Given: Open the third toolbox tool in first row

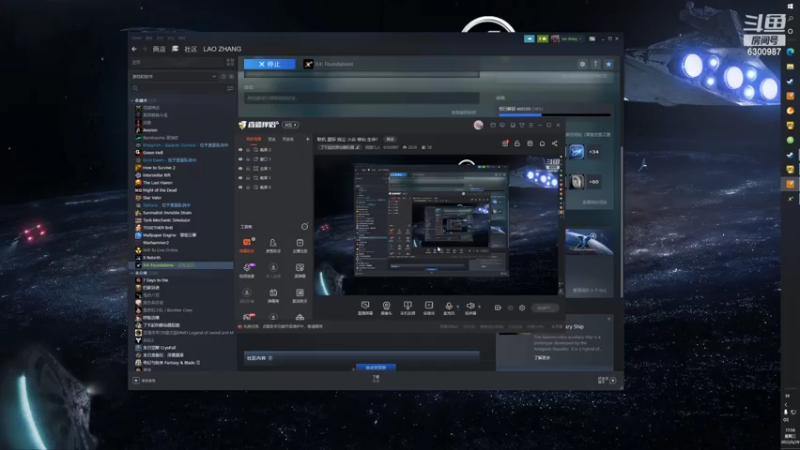Looking at the screenshot, I should coord(299,245).
